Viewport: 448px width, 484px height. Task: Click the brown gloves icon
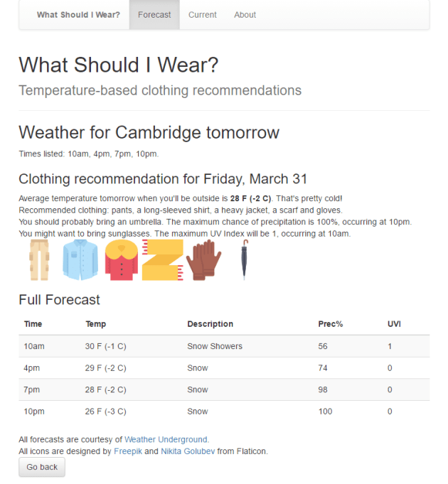203,260
